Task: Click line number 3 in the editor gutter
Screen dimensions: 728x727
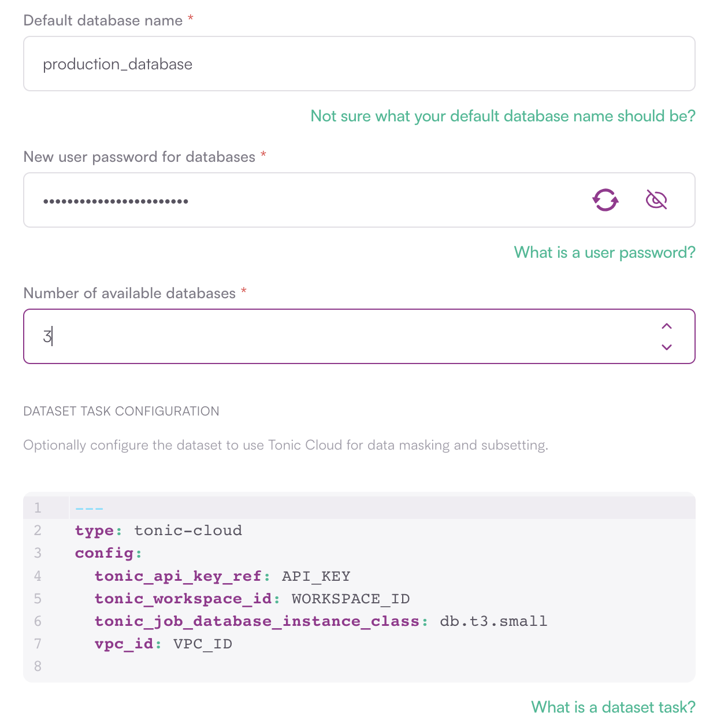Action: [x=38, y=552]
